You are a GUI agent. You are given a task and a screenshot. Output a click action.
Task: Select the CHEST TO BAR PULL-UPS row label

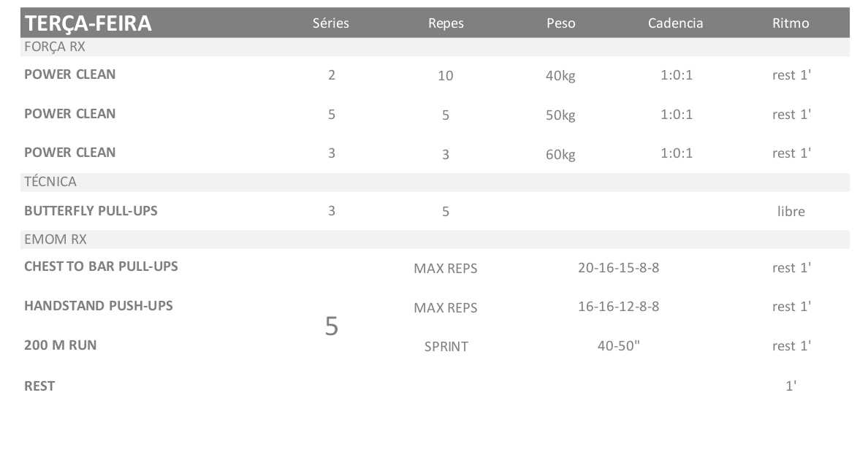(x=101, y=267)
